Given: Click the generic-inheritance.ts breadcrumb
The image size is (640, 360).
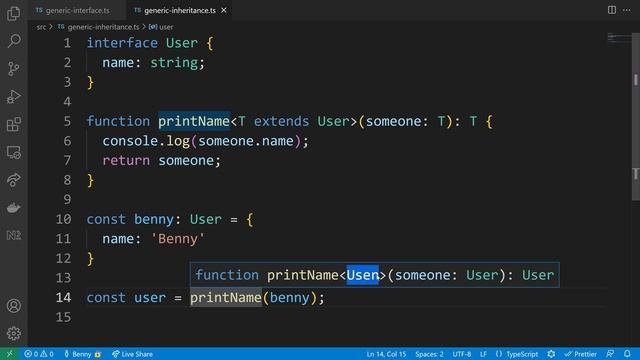Looking at the screenshot, I should click(x=103, y=27).
